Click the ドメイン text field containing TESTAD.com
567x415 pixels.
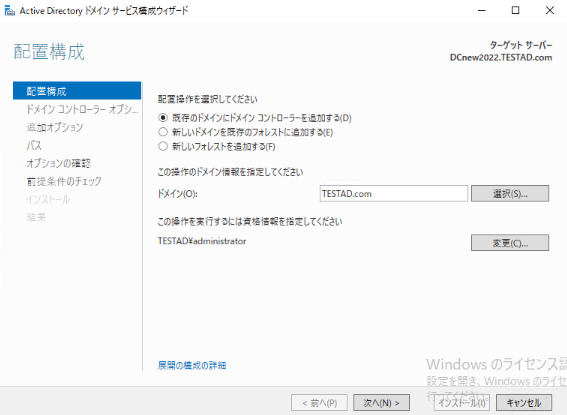[393, 193]
